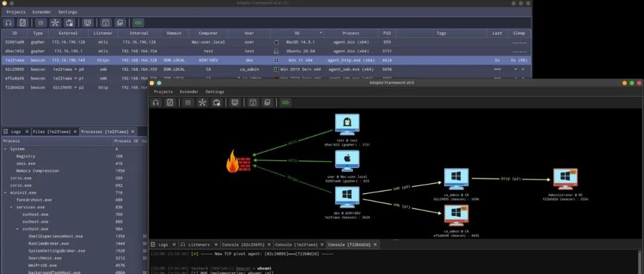Screen dimensions: 644x274
Task: Show sessions graph icon in back window toolbar
Action: coord(55,23)
